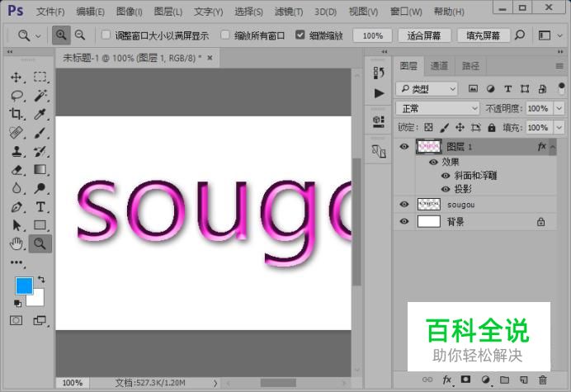Uncheck the scrubby zoom checkbox
Image resolution: width=571 pixels, height=392 pixels.
[x=300, y=35]
